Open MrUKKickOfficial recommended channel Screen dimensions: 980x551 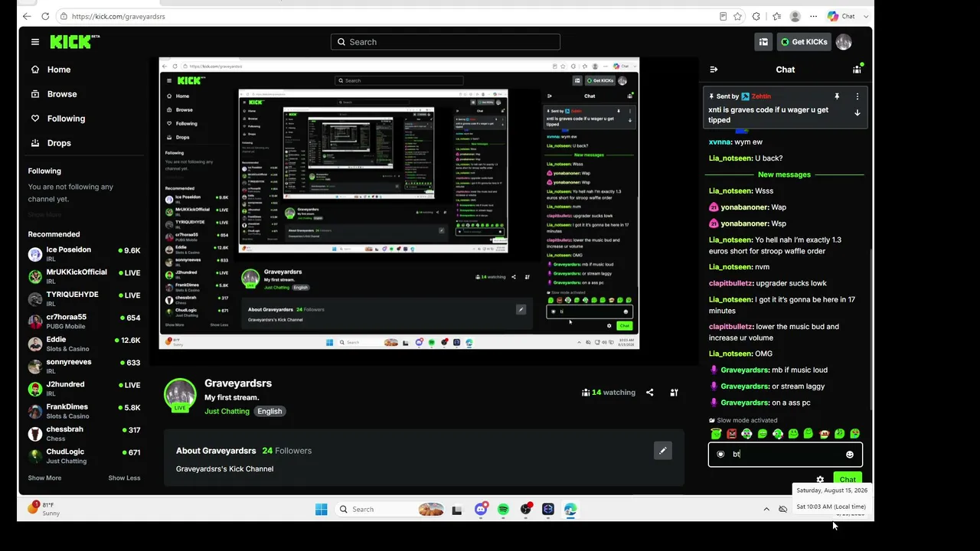84,276
